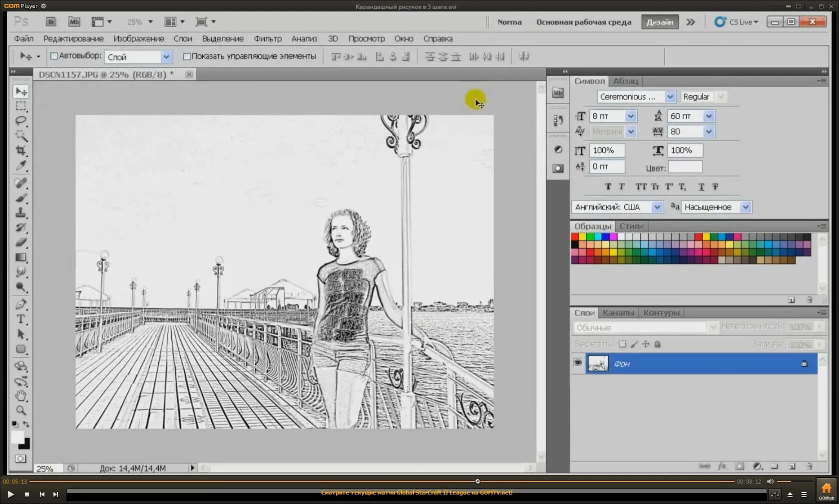
Task: Click the Дизайн workspace button
Action: pyautogui.click(x=659, y=22)
